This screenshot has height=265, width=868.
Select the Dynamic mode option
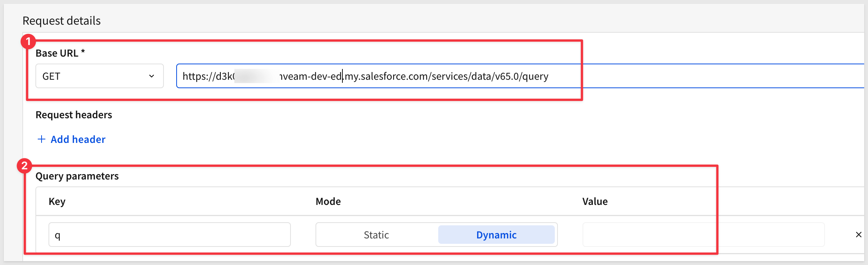pyautogui.click(x=496, y=235)
